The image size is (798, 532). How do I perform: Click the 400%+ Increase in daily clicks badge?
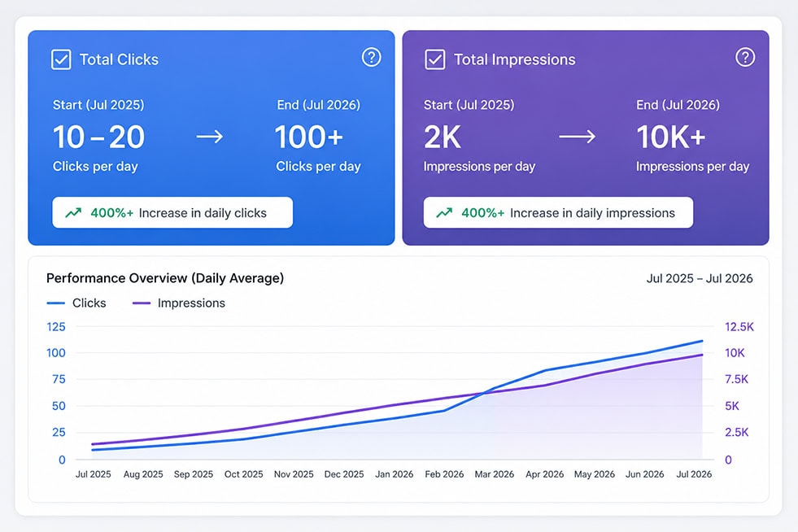click(x=172, y=212)
